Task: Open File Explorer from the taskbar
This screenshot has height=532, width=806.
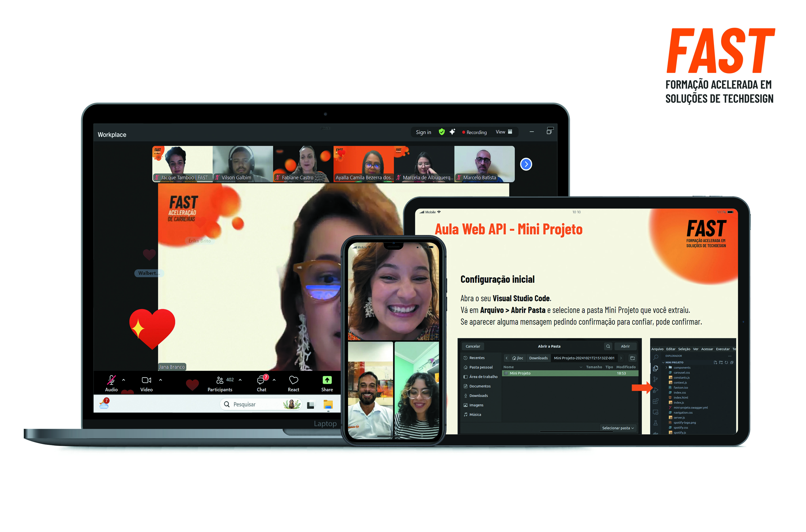Action: [x=328, y=404]
